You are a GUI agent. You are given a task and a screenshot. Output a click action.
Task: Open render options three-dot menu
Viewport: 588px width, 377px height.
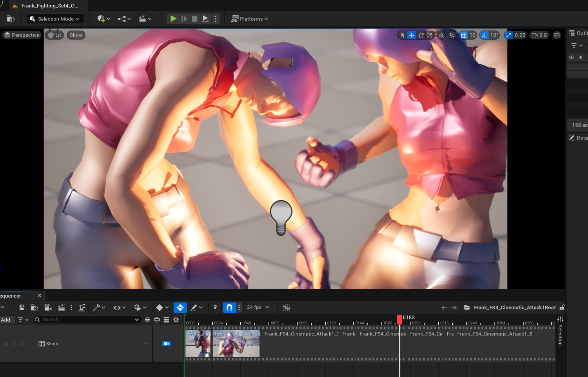pos(71,308)
